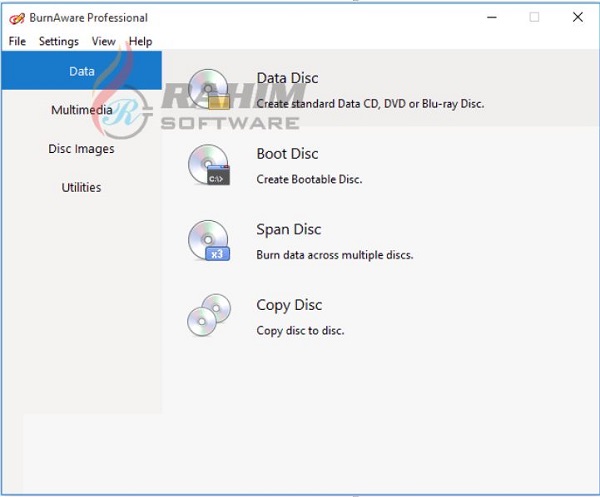The height and width of the screenshot is (497, 600).
Task: Click the Boot Disc command-prompt icon
Action: click(209, 165)
